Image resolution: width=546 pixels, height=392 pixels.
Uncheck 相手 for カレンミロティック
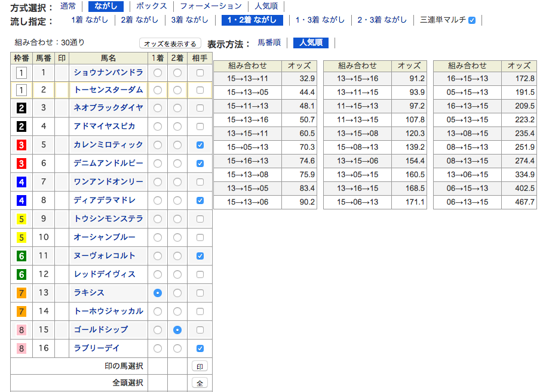click(x=200, y=145)
